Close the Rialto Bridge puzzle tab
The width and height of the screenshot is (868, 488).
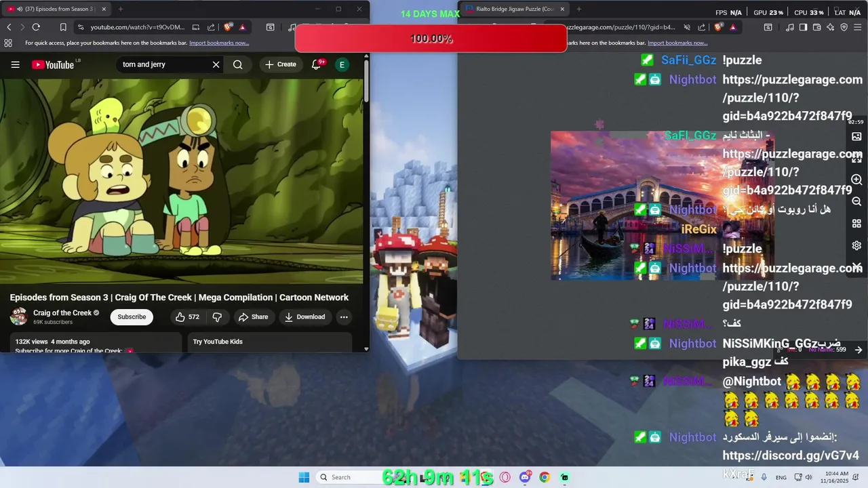click(x=562, y=9)
